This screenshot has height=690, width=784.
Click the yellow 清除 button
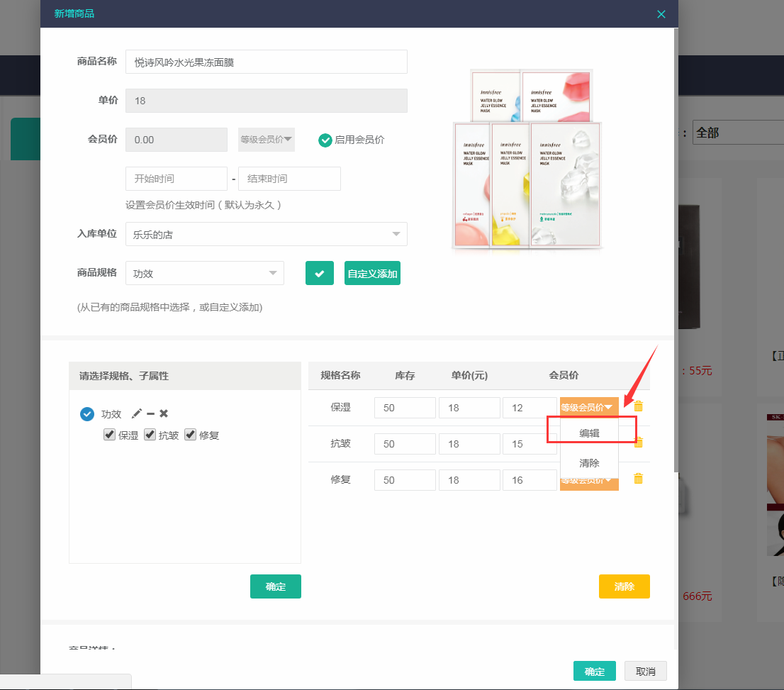click(x=624, y=586)
